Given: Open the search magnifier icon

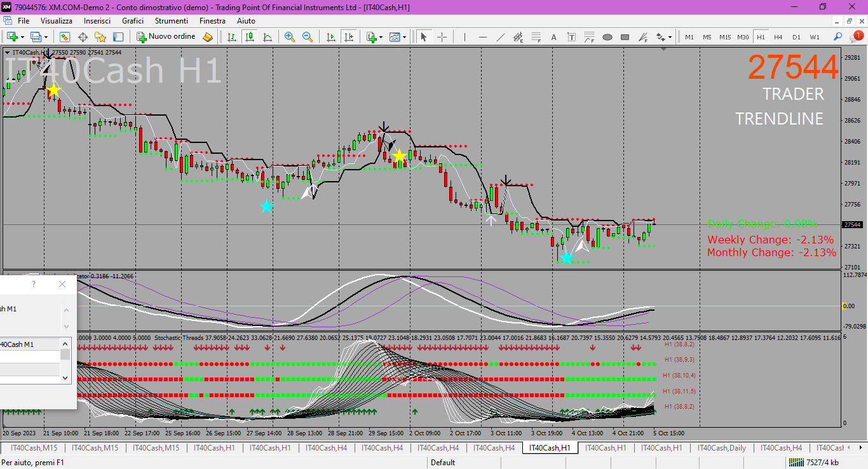Looking at the screenshot, I should (838, 37).
